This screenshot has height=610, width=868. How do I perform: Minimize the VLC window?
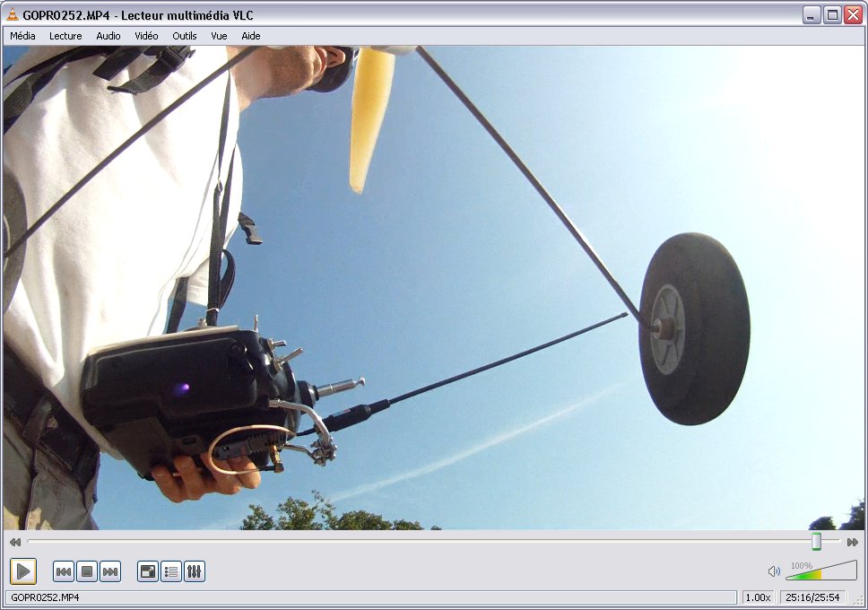coord(812,15)
